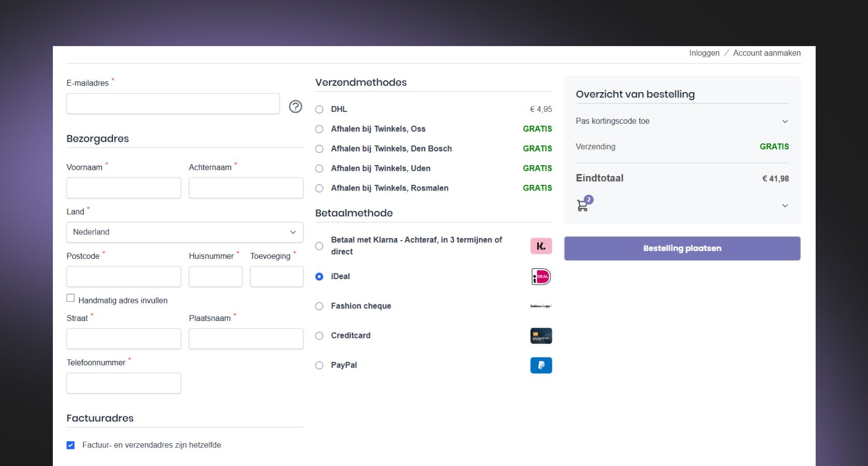Tick Handmatig adres invullen checkbox
The height and width of the screenshot is (466, 868).
pyautogui.click(x=70, y=298)
